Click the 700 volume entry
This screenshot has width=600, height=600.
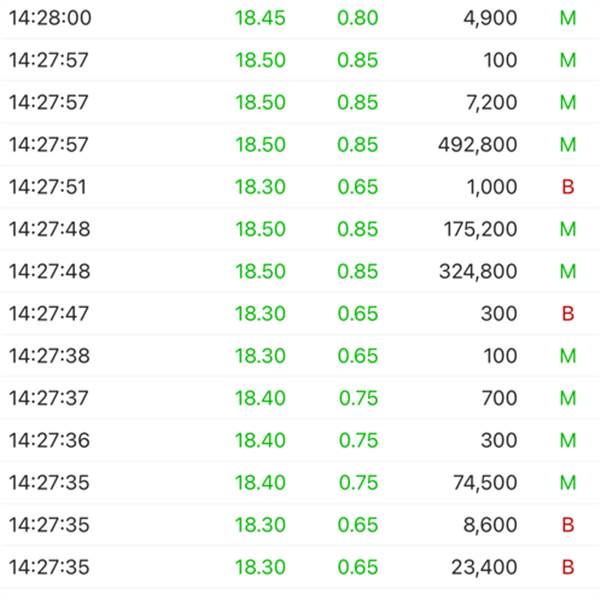point(498,399)
